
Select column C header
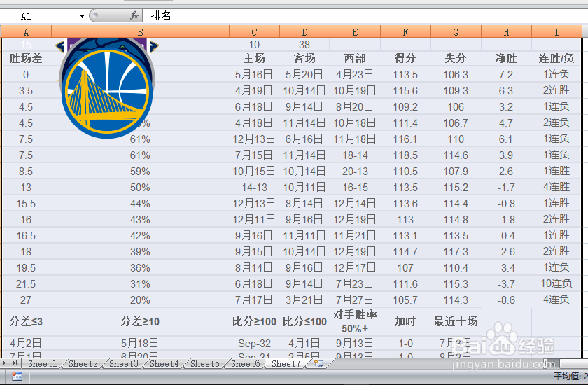coord(254,32)
